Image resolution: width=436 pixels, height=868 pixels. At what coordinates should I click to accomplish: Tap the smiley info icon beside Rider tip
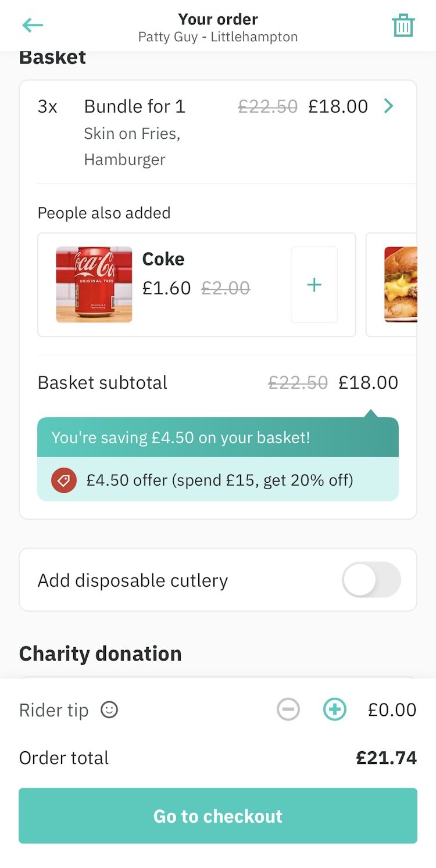(109, 709)
